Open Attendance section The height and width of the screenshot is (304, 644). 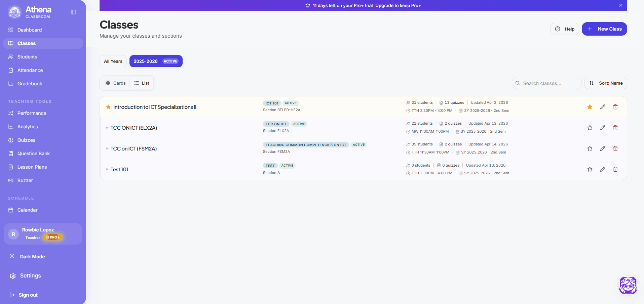43,70
